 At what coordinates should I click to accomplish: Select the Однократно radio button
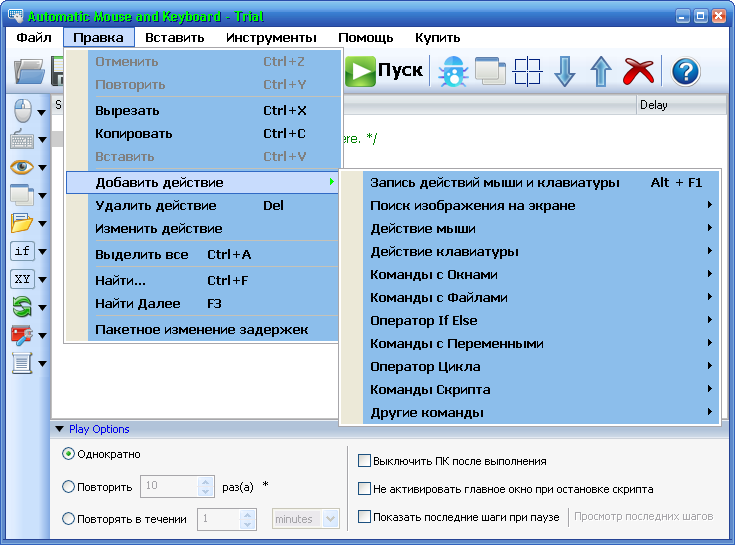[68, 454]
